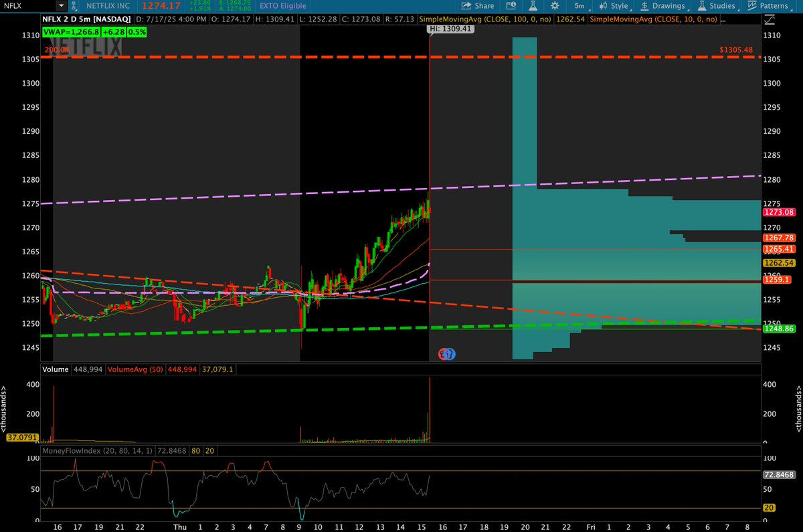The height and width of the screenshot is (532, 803).
Task: Click the MoneyFlowIndex (20, 80, 14, 1) label
Action: [98, 451]
